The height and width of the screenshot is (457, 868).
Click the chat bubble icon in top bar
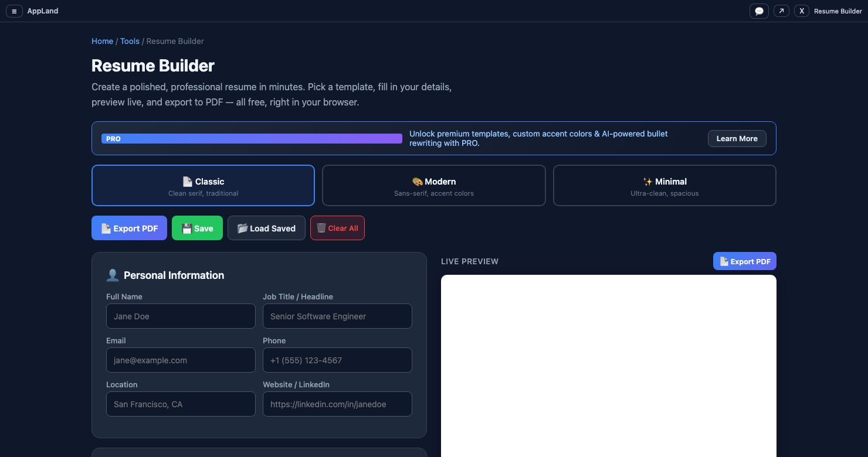tap(759, 11)
